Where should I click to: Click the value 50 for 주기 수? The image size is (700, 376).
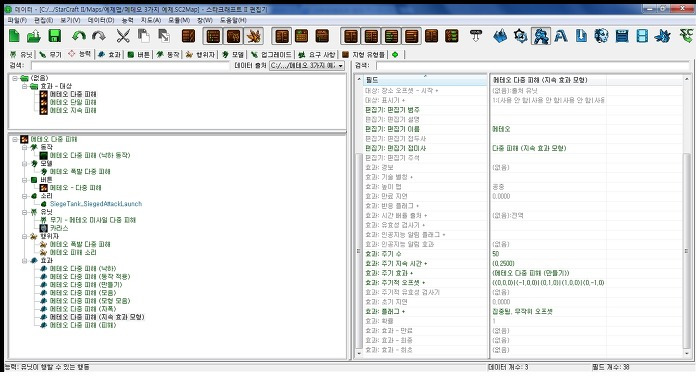[496, 254]
